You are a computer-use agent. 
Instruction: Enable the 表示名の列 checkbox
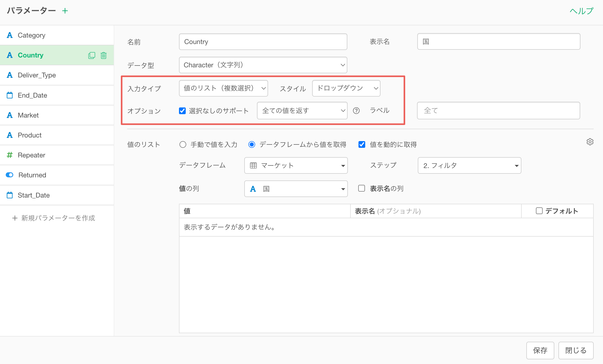(x=362, y=188)
